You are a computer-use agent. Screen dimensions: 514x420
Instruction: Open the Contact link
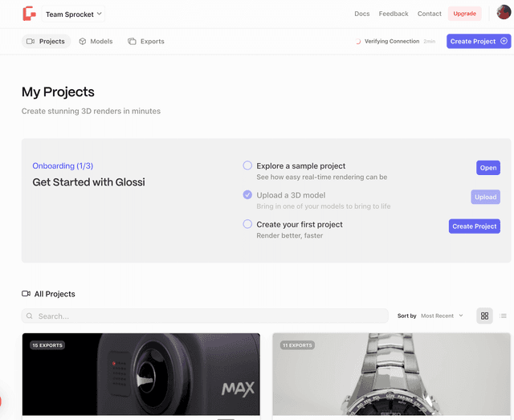tap(429, 14)
